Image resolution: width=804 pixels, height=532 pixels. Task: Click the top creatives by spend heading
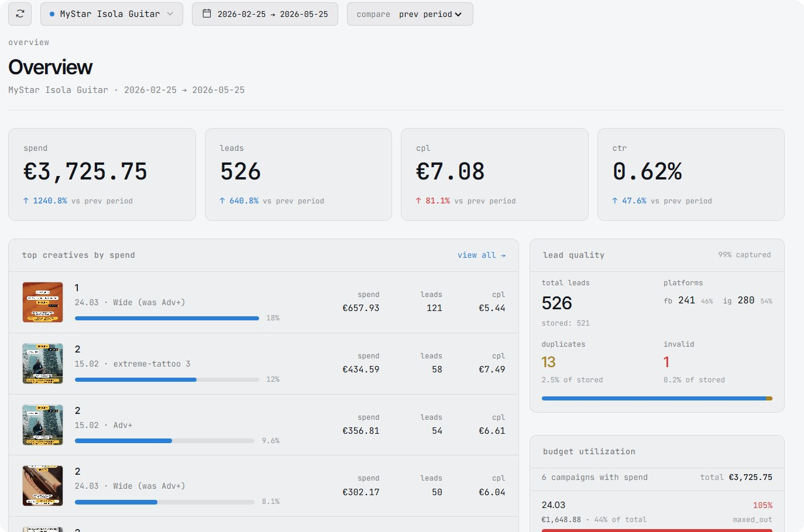pyautogui.click(x=78, y=255)
